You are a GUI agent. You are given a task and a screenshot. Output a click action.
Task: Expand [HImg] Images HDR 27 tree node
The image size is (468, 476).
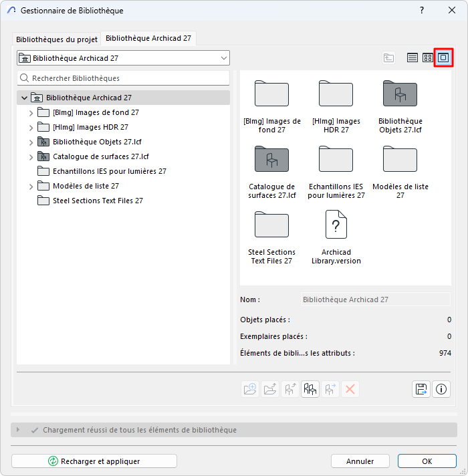31,128
